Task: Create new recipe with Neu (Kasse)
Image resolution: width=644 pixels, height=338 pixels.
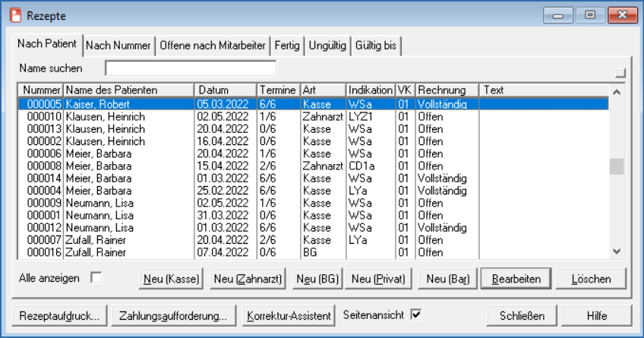Action: [x=171, y=279]
